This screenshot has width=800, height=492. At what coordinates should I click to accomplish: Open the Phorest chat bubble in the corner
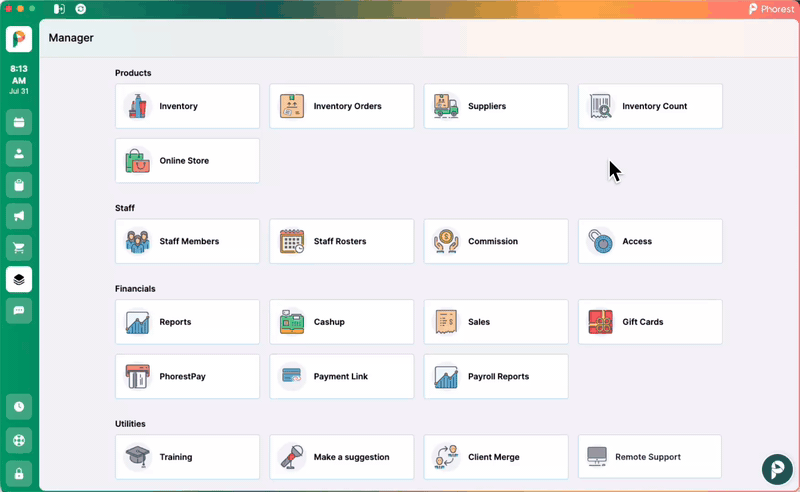pyautogui.click(x=777, y=469)
